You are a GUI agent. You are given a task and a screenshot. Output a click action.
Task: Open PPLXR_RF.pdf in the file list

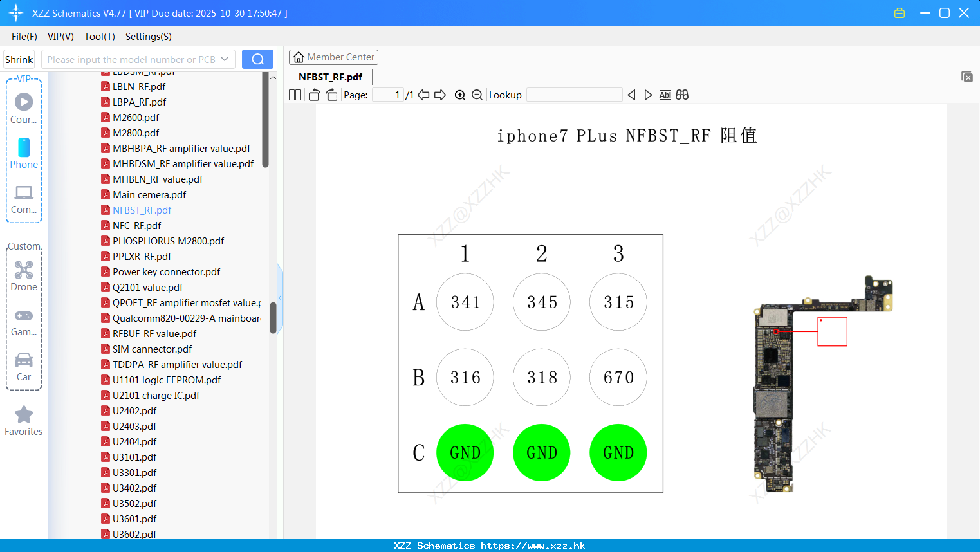pyautogui.click(x=142, y=256)
